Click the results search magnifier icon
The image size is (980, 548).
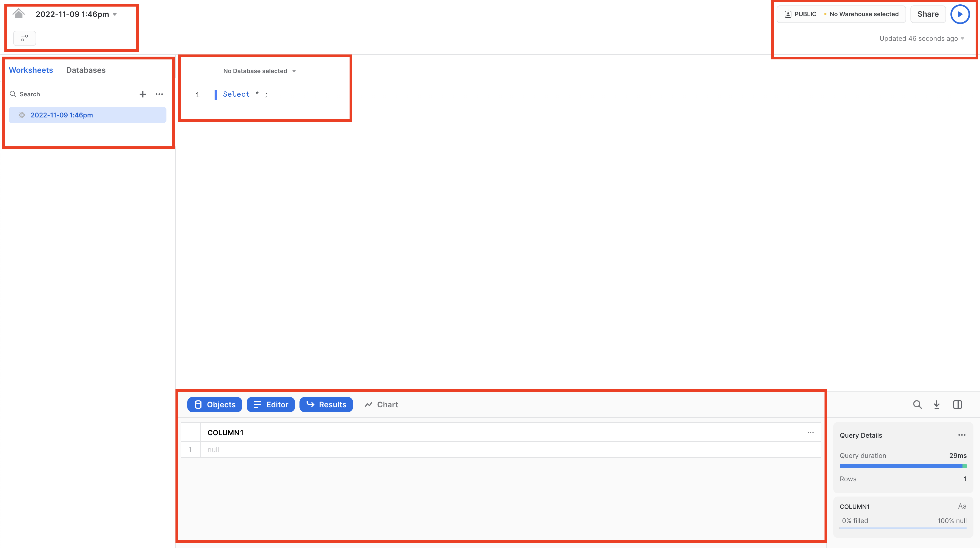(x=917, y=404)
